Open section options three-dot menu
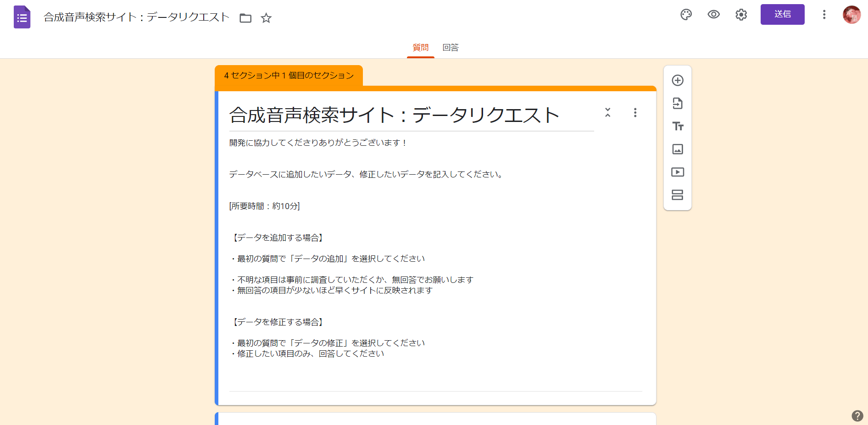 (x=635, y=113)
